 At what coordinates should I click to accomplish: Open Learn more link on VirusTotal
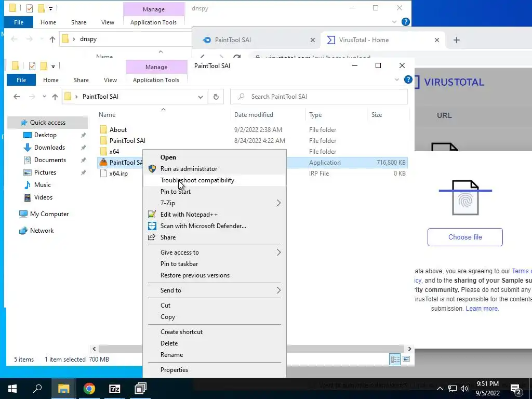point(482,309)
